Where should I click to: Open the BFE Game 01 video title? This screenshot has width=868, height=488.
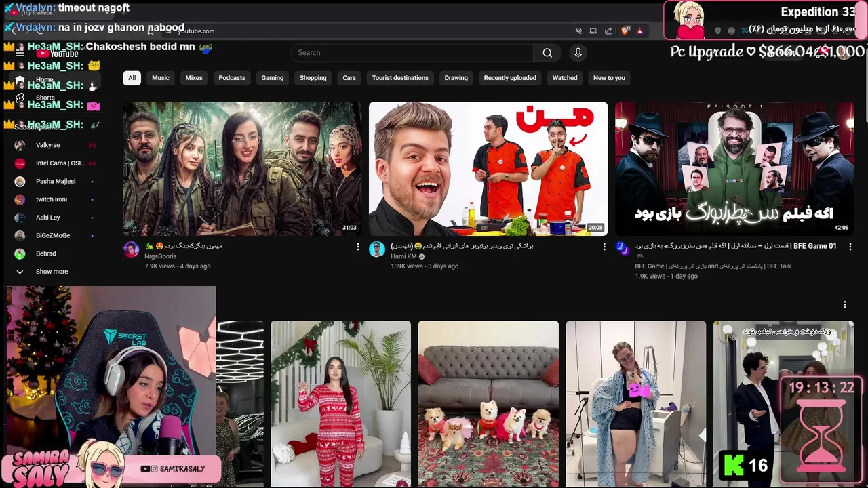tap(736, 246)
